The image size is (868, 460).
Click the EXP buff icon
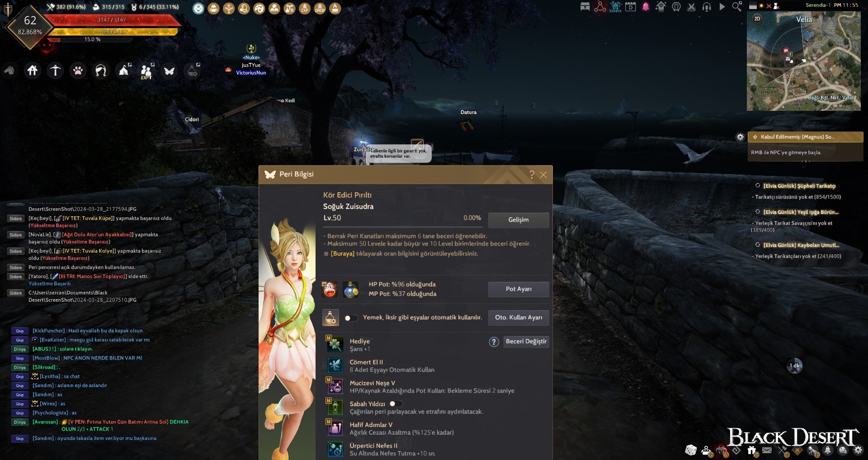pos(305,8)
